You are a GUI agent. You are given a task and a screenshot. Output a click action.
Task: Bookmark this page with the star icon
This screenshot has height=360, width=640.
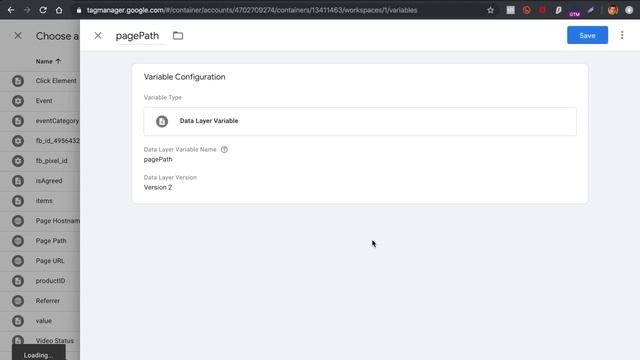pyautogui.click(x=490, y=10)
